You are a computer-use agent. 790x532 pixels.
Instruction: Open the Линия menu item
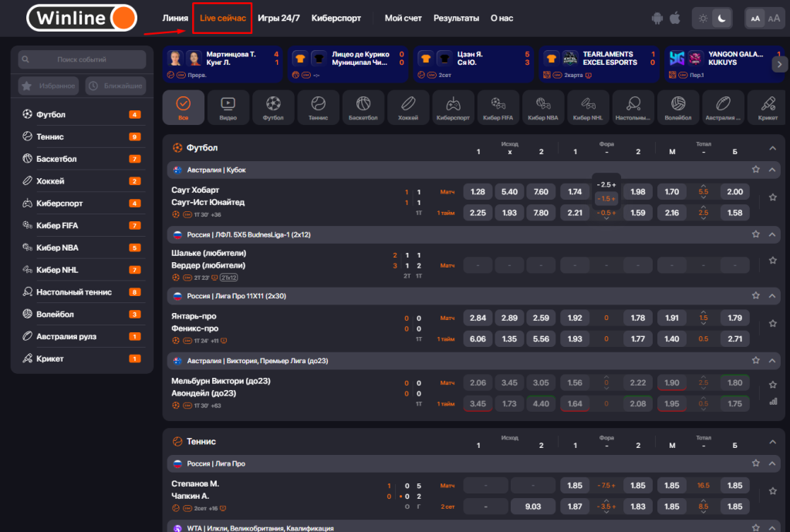click(175, 19)
